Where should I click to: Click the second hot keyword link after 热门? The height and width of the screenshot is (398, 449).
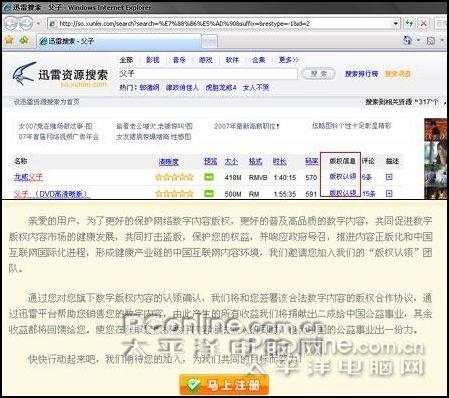click(182, 88)
